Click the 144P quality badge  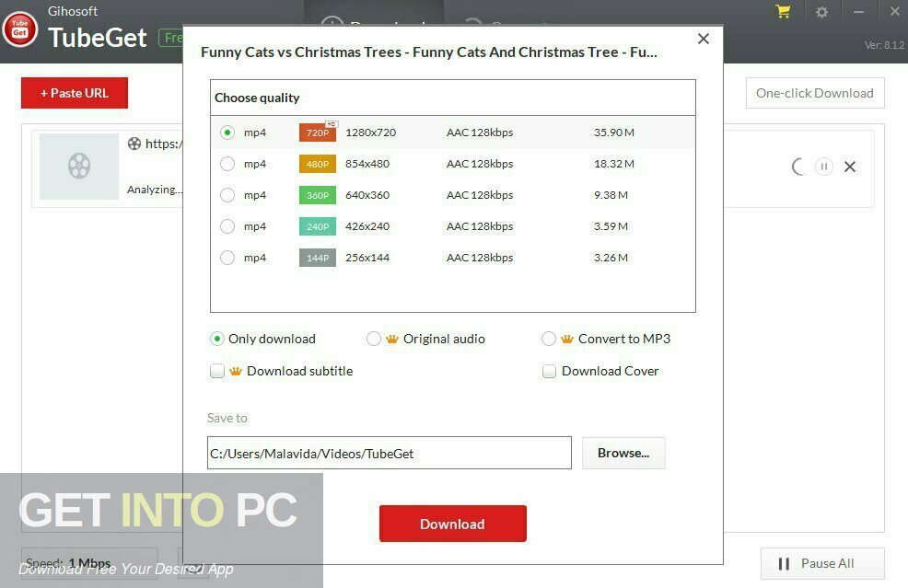[318, 258]
